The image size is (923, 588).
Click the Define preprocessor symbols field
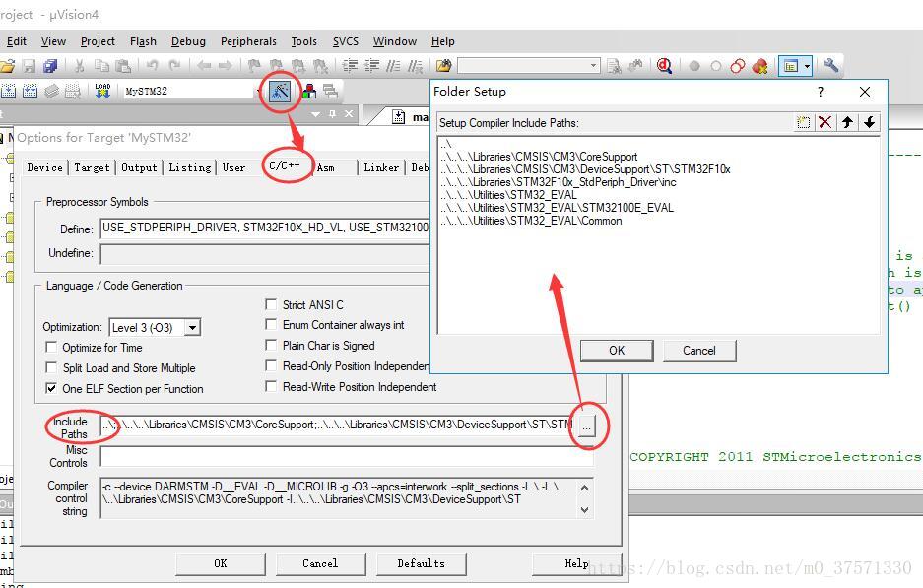click(x=265, y=228)
